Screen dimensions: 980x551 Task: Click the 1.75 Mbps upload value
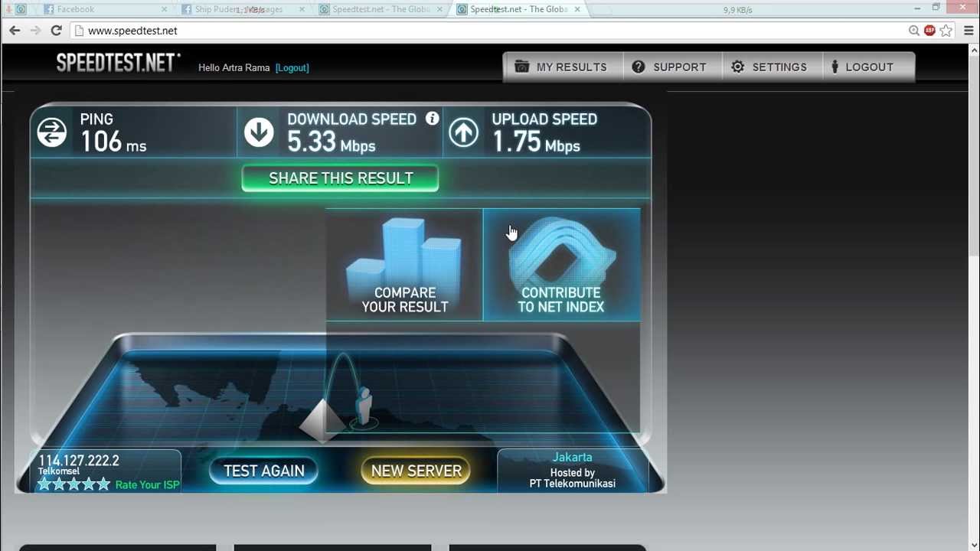[x=536, y=142]
